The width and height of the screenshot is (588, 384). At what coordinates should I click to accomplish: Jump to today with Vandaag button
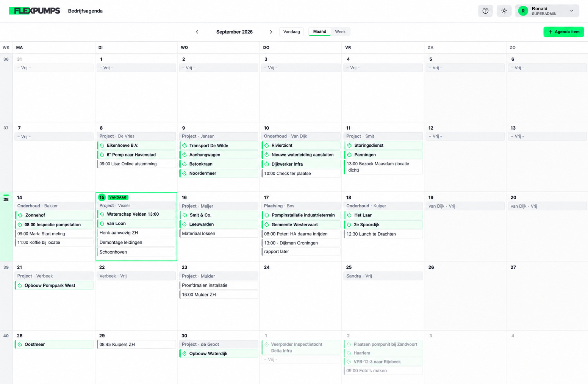point(292,32)
